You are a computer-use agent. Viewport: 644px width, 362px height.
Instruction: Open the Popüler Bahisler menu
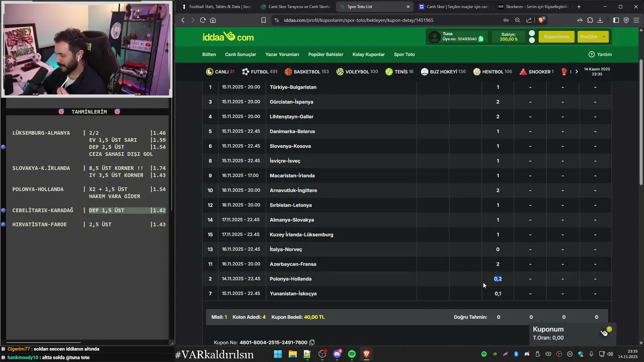pyautogui.click(x=326, y=54)
